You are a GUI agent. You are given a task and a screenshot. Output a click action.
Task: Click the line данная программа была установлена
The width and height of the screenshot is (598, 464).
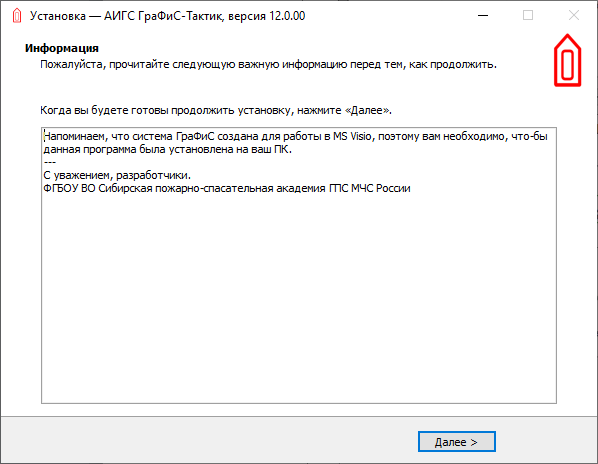167,149
